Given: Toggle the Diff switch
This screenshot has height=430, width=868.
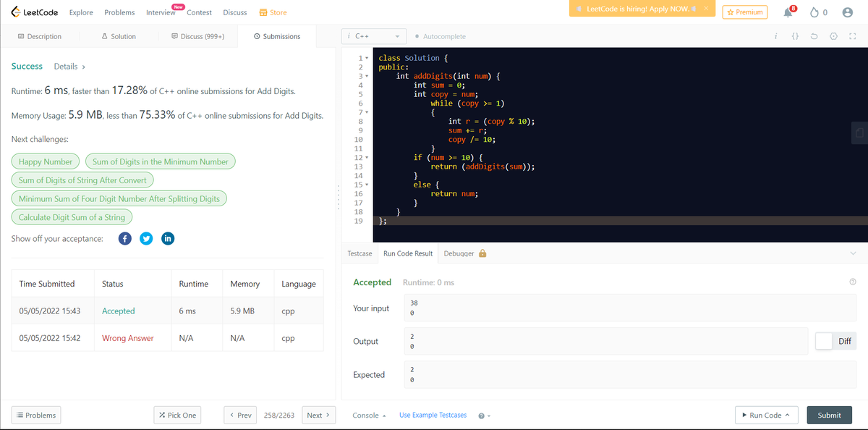Looking at the screenshot, I should click(x=835, y=341).
